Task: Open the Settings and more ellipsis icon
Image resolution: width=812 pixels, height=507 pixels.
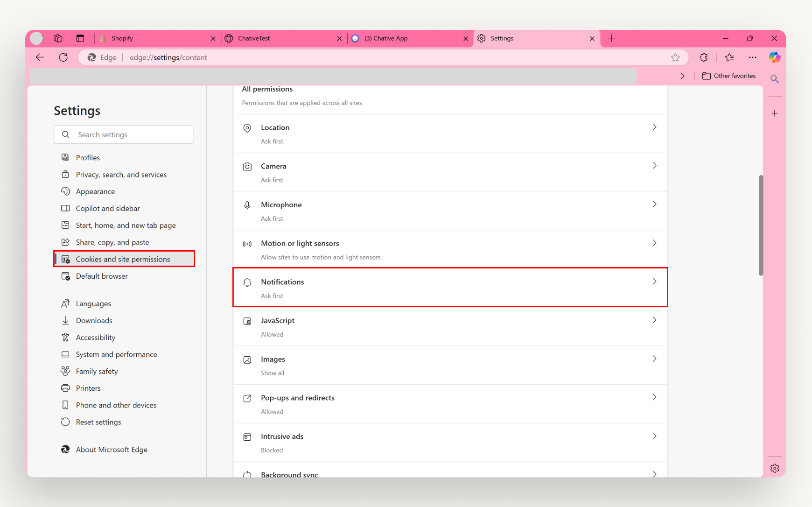Action: click(752, 57)
